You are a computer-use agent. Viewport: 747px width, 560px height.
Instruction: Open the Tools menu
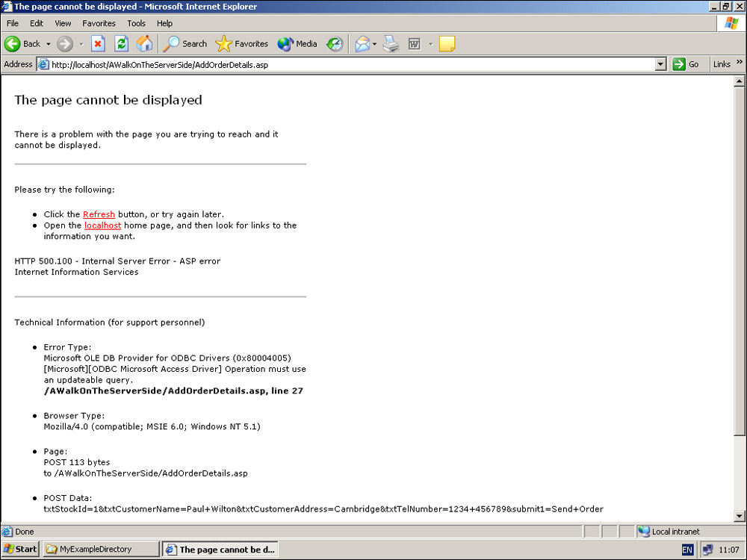point(136,23)
